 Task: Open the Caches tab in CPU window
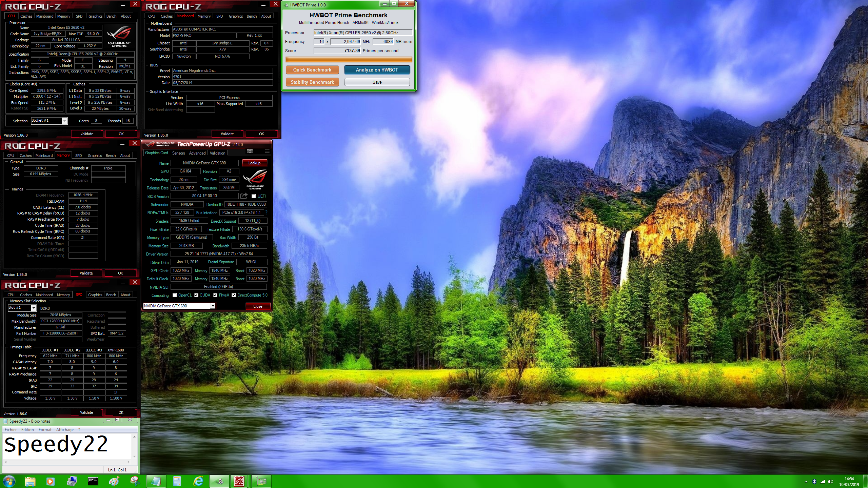point(26,16)
